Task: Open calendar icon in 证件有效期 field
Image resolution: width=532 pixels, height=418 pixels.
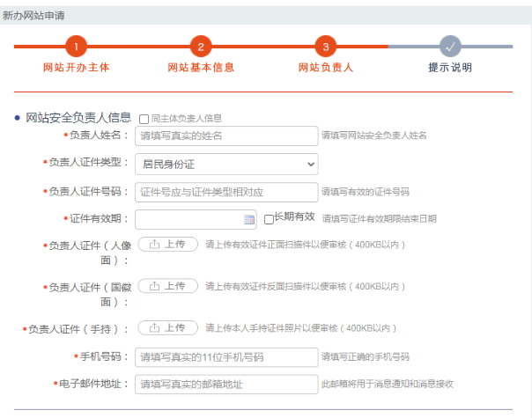Action: click(x=249, y=219)
